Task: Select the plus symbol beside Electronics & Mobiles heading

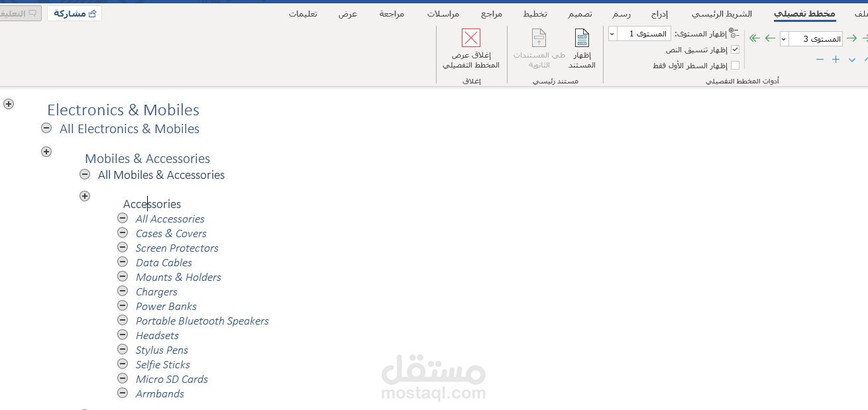Action: pos(9,104)
